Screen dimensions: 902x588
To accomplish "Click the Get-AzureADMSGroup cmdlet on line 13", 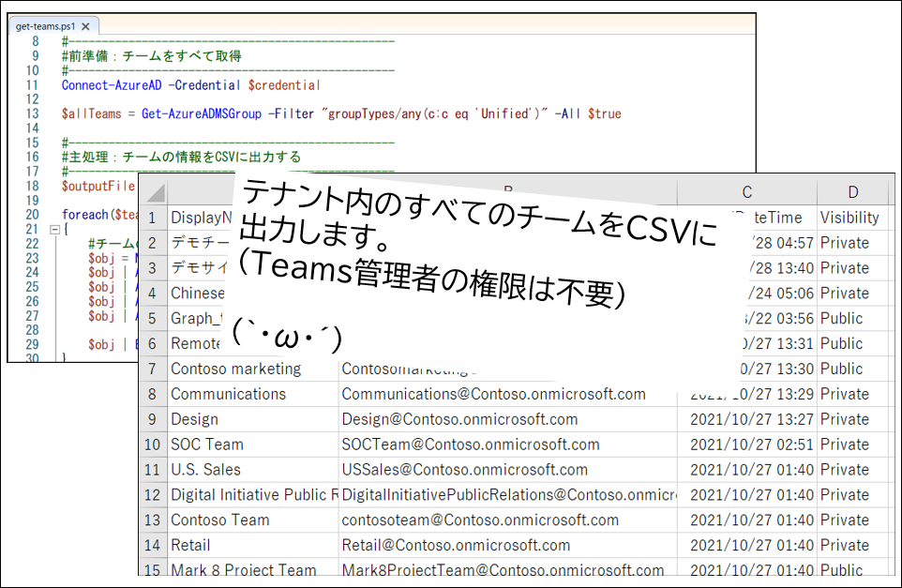I will click(x=202, y=113).
